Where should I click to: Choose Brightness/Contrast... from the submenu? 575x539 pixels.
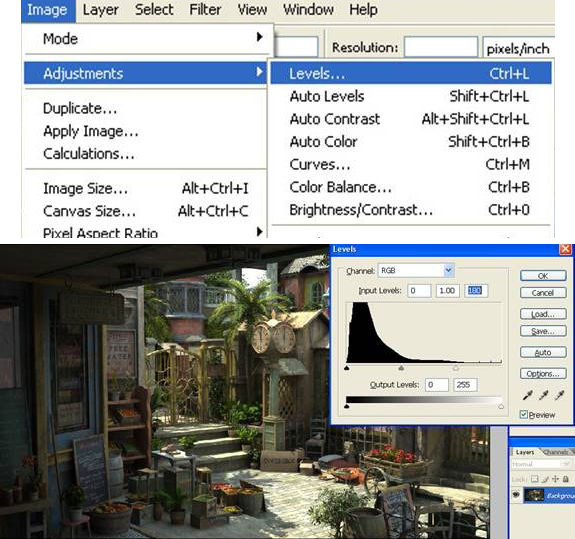411,210
